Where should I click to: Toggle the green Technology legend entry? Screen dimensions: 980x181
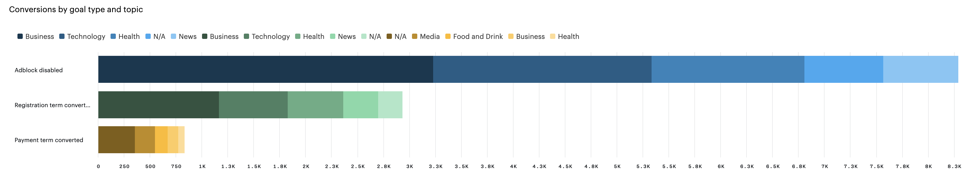(x=266, y=37)
